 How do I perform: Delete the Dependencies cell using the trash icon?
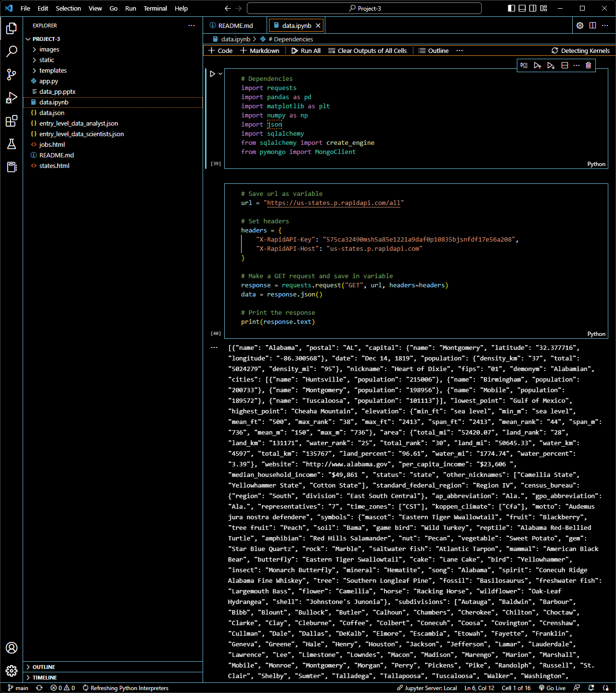[x=588, y=65]
